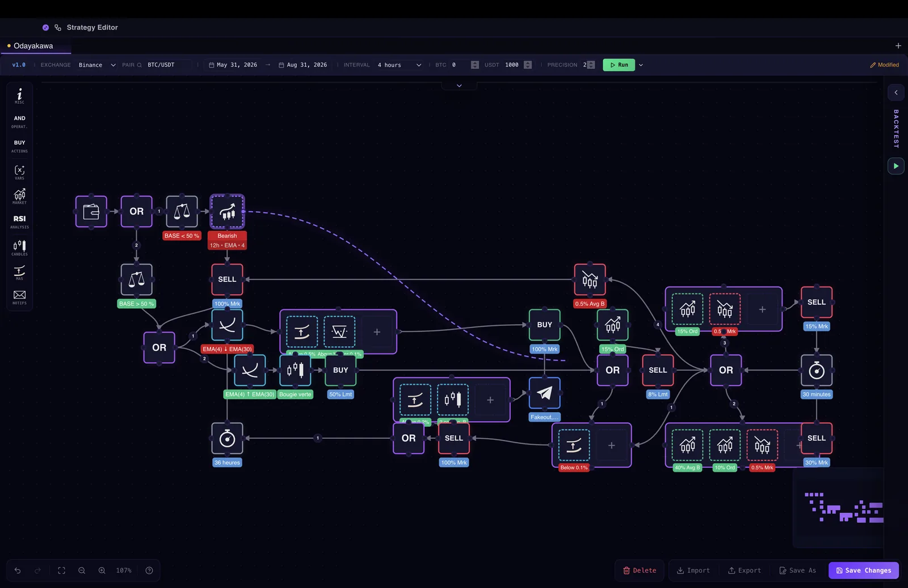Image resolution: width=908 pixels, height=588 pixels.
Task: Select the wallet start node
Action: (91, 211)
